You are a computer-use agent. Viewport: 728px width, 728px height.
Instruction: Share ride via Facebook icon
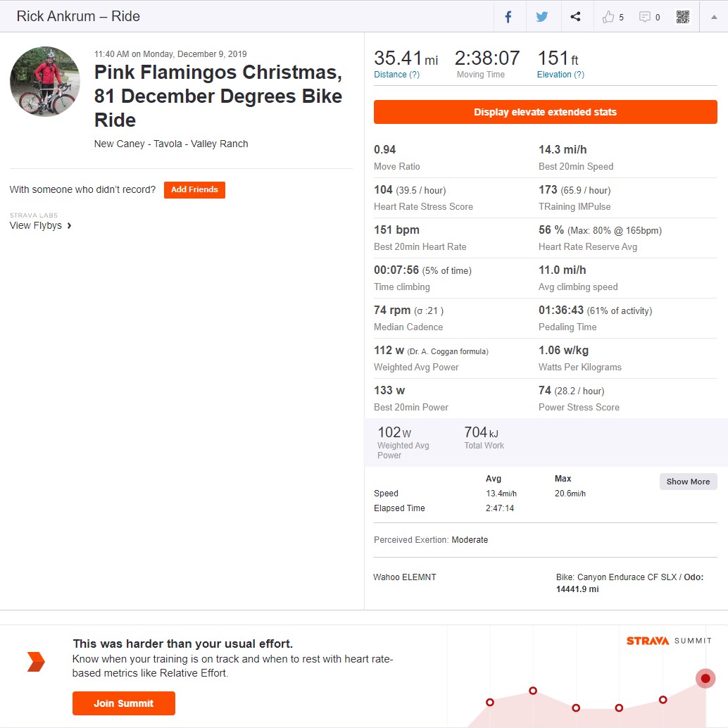point(508,17)
